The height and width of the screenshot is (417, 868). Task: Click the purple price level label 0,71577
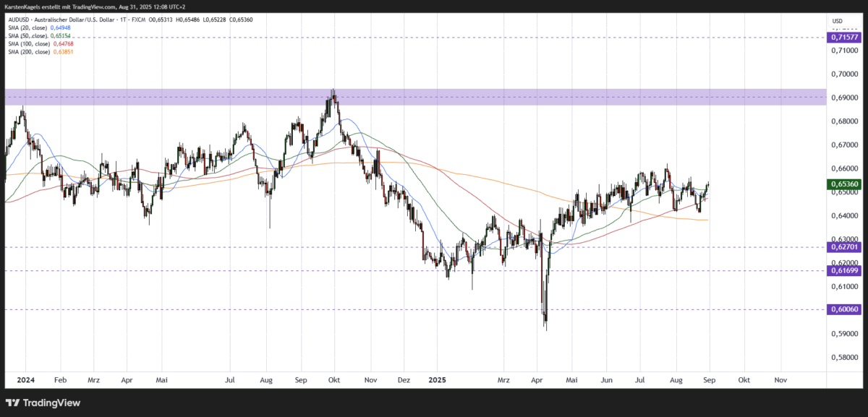(843, 35)
